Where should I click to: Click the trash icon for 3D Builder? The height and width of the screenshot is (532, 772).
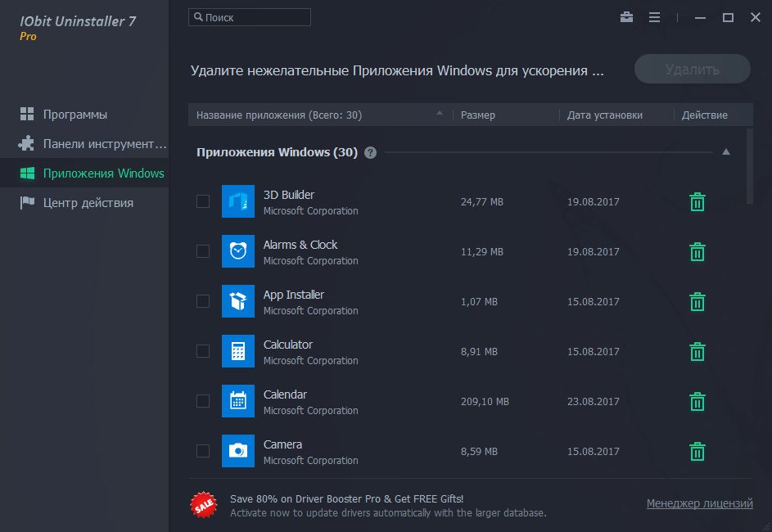[x=698, y=202]
